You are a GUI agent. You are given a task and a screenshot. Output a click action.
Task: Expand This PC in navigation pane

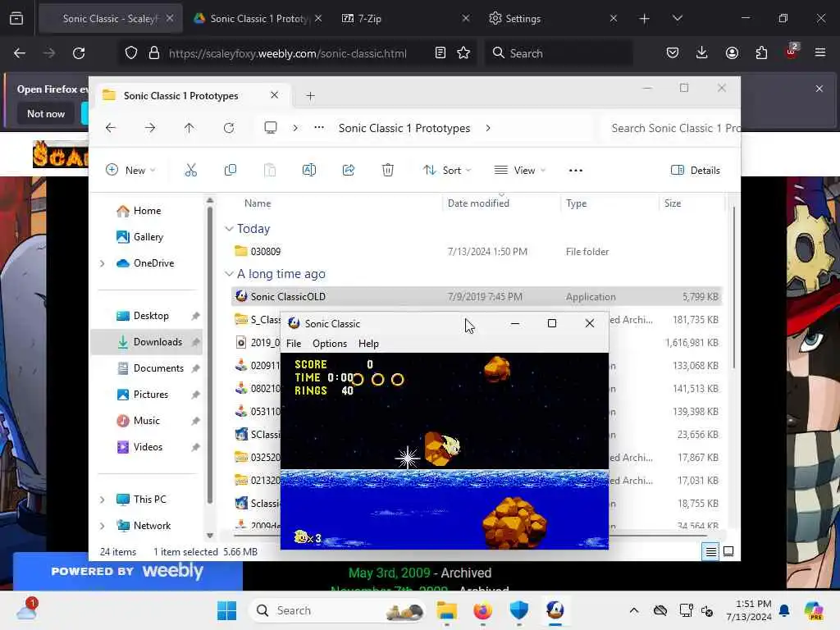point(103,500)
